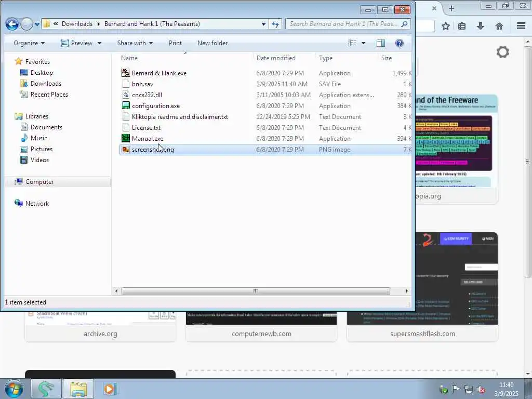This screenshot has width=532, height=399.
Task: Select the Manual.exe file icon
Action: [x=126, y=138]
